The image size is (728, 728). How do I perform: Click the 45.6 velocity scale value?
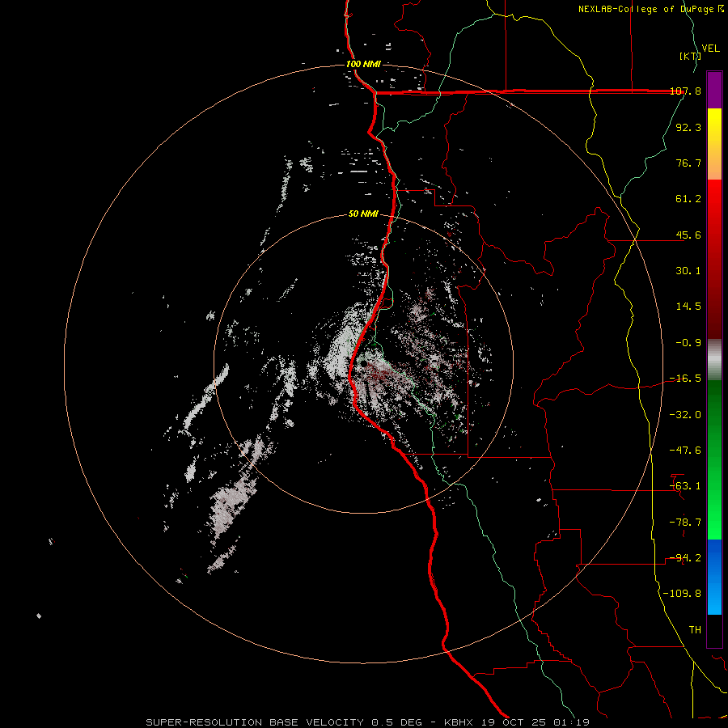tap(688, 235)
